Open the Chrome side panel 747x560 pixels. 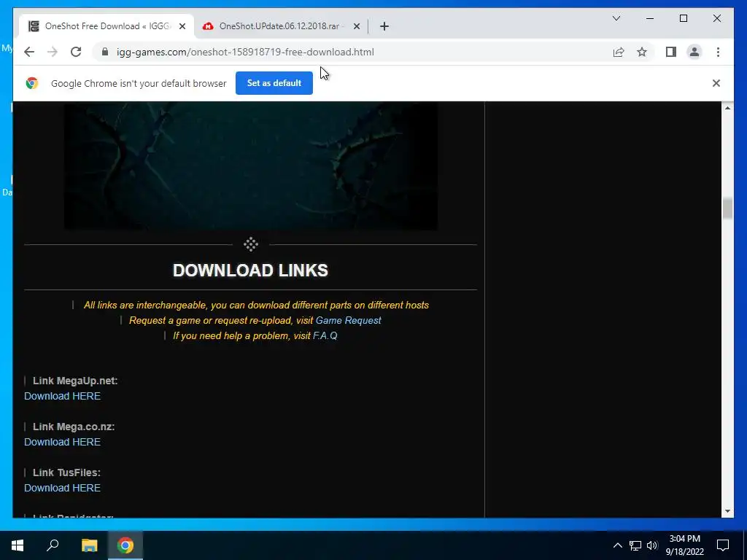click(671, 52)
